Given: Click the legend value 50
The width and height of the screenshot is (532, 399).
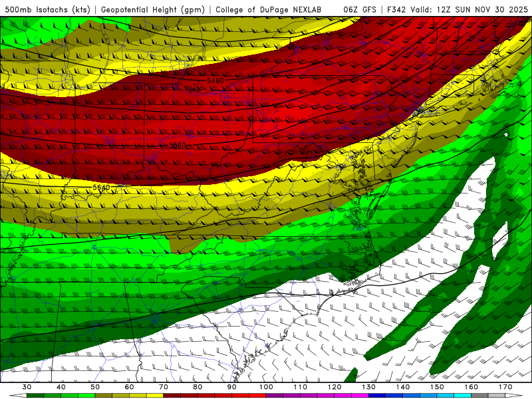Looking at the screenshot, I should pyautogui.click(x=95, y=387).
